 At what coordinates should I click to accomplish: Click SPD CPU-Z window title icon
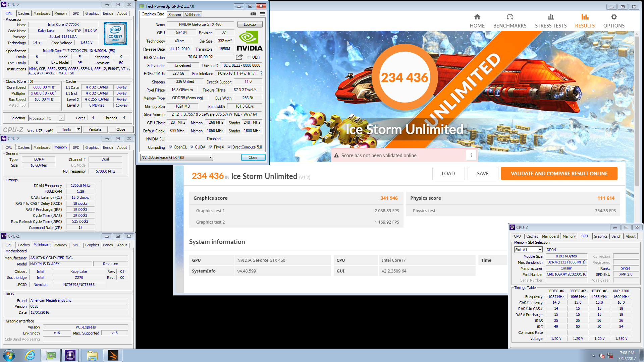(512, 227)
